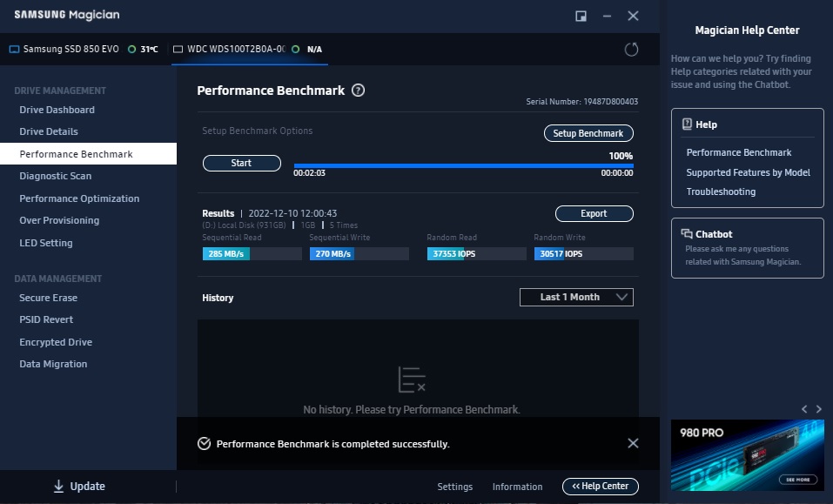This screenshot has height=504, width=833.
Task: Click the benchmark progress bar
Action: 463,165
